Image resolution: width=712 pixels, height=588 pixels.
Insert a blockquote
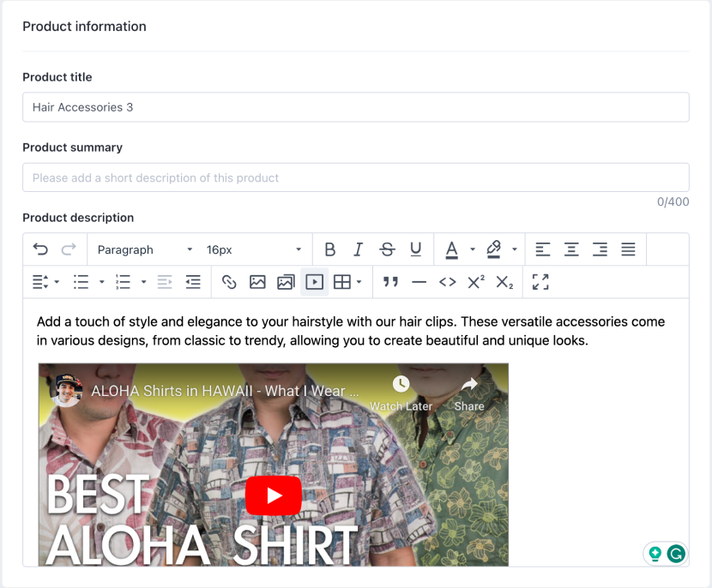(x=390, y=282)
